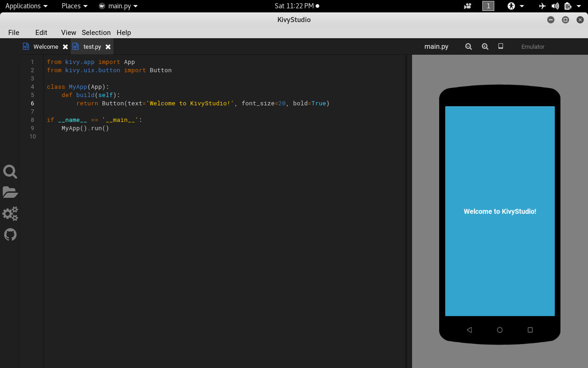Viewport: 588px width, 368px height.
Task: Tap the emulator phone home button
Action: pos(500,330)
